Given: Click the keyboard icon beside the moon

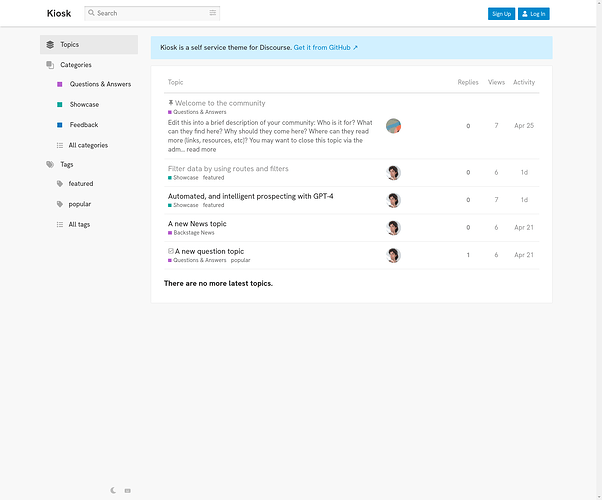Looking at the screenshot, I should click(x=127, y=490).
